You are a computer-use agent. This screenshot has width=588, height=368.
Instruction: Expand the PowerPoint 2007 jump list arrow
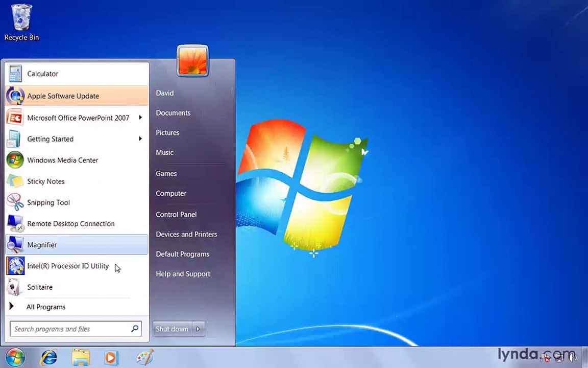click(x=140, y=118)
